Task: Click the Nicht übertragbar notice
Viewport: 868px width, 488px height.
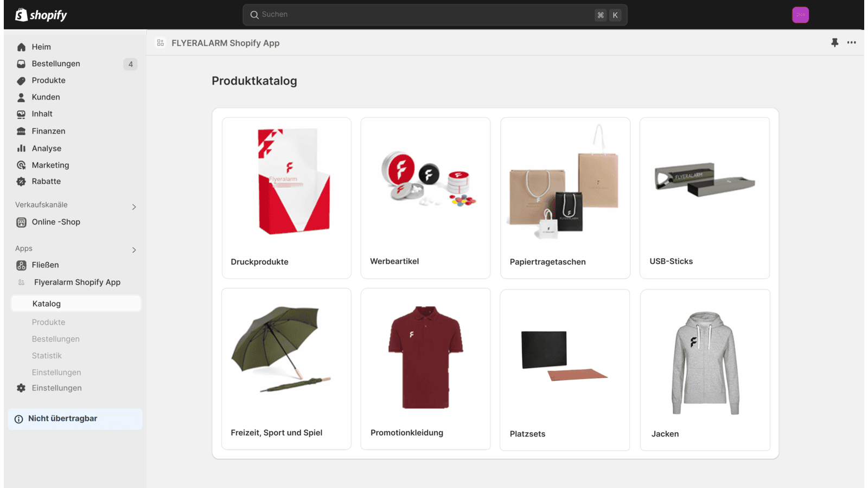Action: click(x=75, y=419)
